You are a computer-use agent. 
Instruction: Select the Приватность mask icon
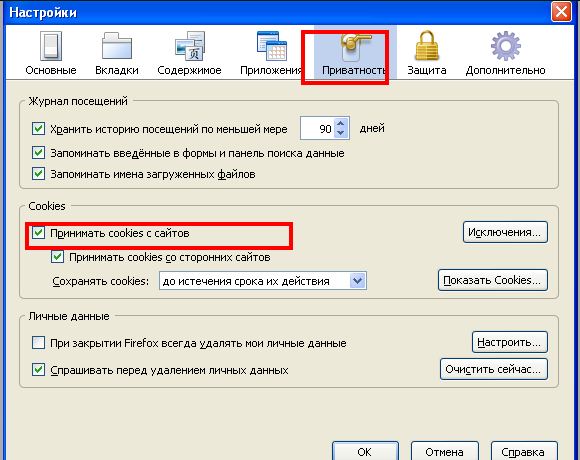pos(354,47)
